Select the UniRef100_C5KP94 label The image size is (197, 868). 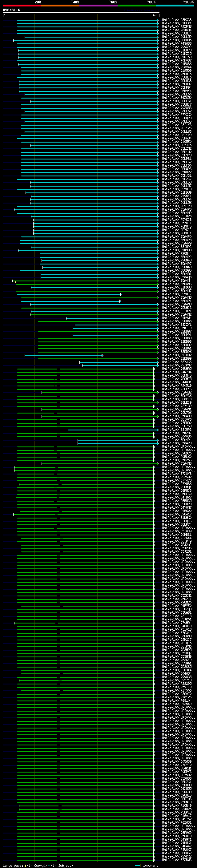pyautogui.click(x=176, y=88)
